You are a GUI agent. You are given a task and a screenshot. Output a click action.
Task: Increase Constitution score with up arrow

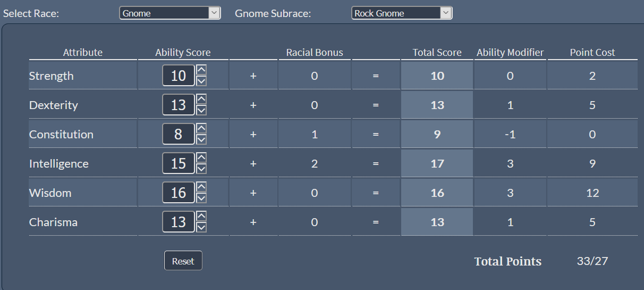pos(201,129)
